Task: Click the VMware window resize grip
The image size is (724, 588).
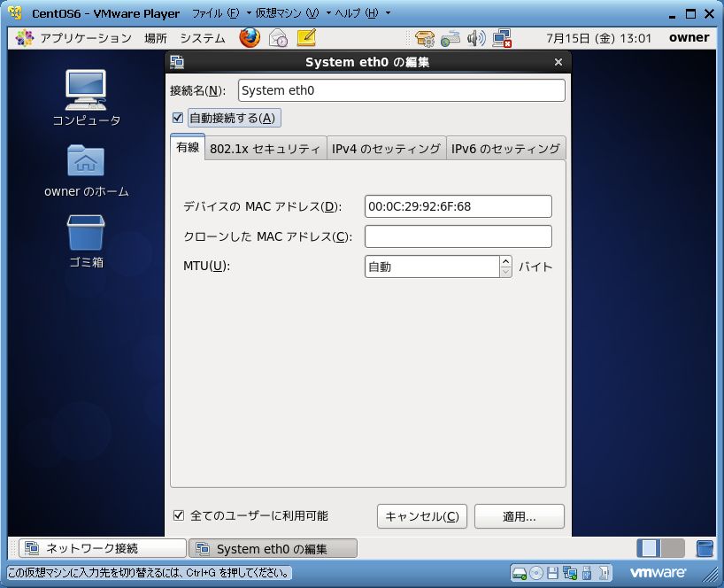Action: click(710, 574)
